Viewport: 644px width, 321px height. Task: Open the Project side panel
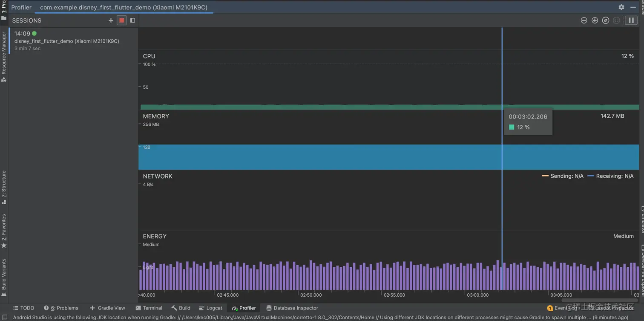pos(4,10)
